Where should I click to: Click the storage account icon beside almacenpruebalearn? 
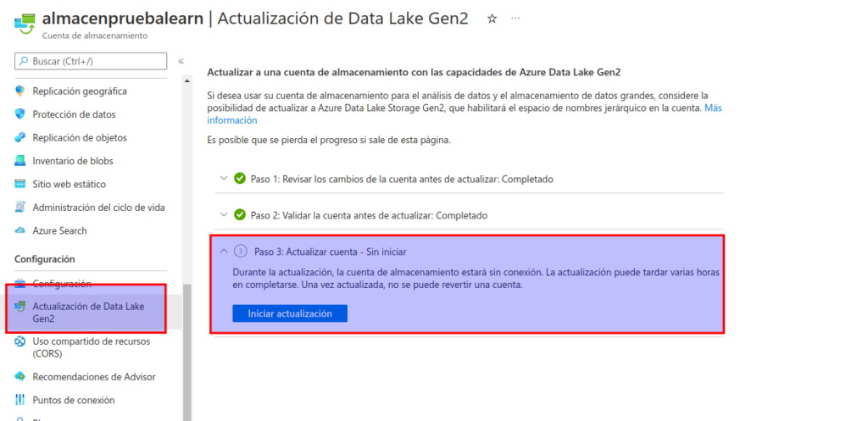point(25,24)
